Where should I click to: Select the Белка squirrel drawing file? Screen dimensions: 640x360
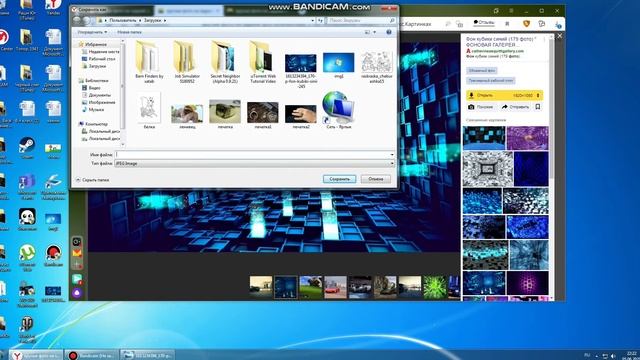[x=149, y=110]
